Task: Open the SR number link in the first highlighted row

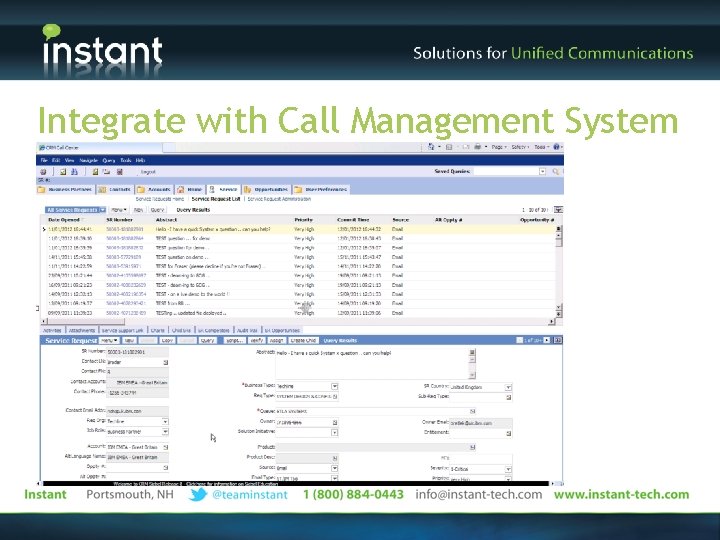Action: [125, 229]
